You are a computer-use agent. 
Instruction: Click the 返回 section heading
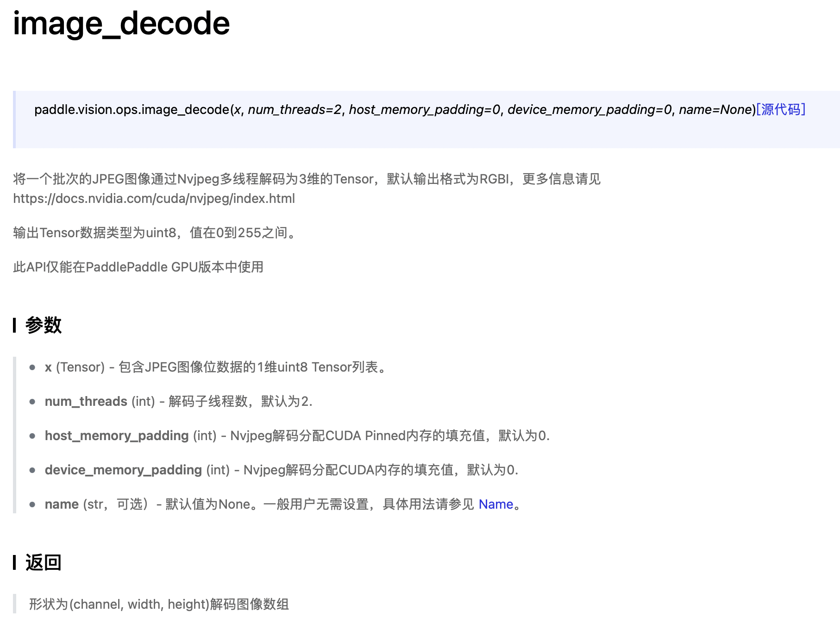click(43, 562)
